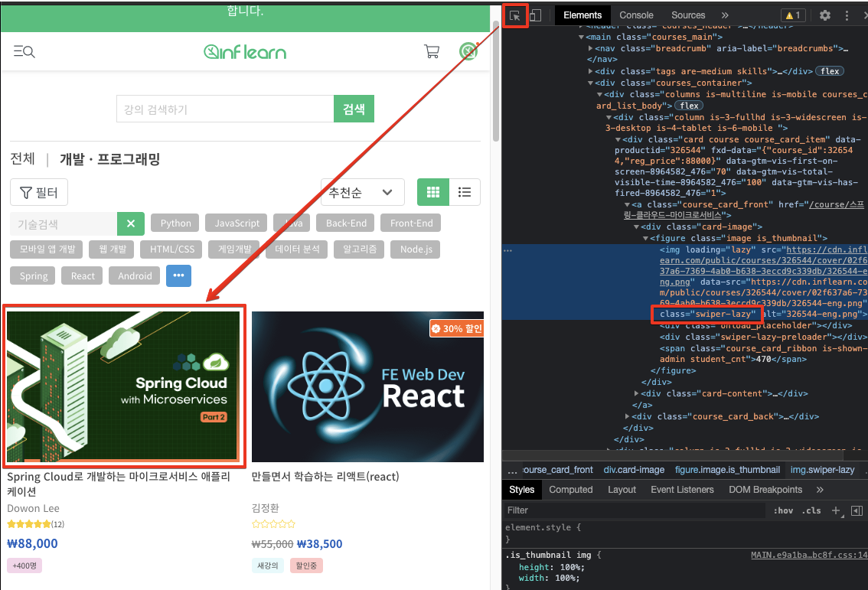Click the 전체 category breadcrumb link

click(22, 159)
